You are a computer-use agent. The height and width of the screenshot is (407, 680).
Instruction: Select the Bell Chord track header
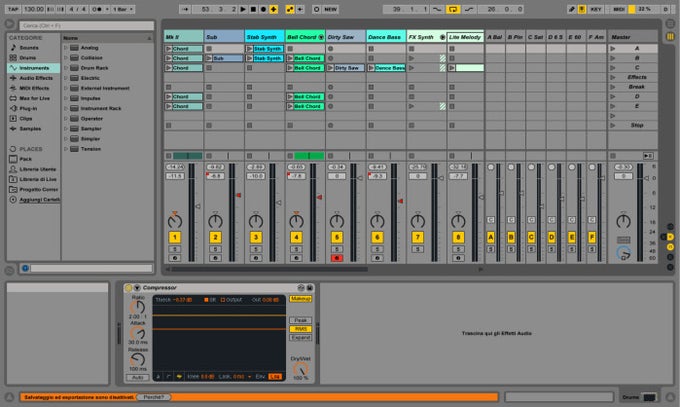click(305, 37)
